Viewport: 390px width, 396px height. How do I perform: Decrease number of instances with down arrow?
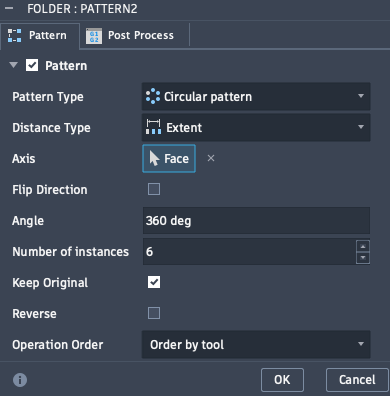(x=363, y=258)
